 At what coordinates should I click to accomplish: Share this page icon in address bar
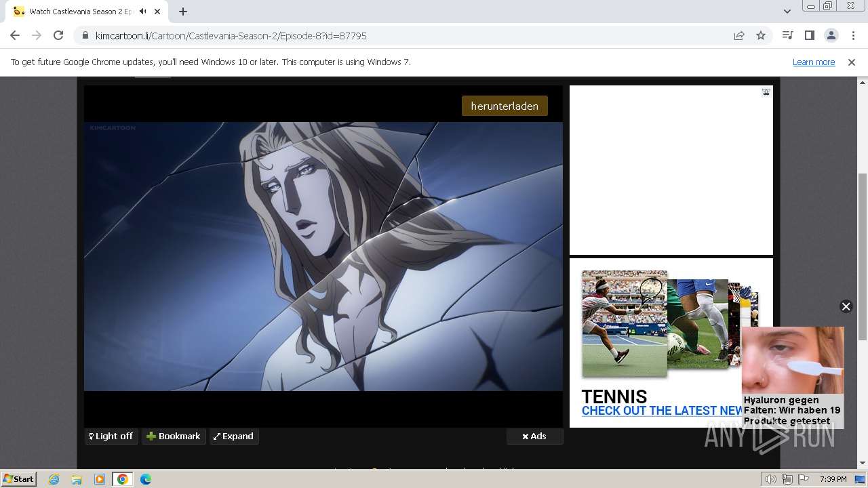739,36
